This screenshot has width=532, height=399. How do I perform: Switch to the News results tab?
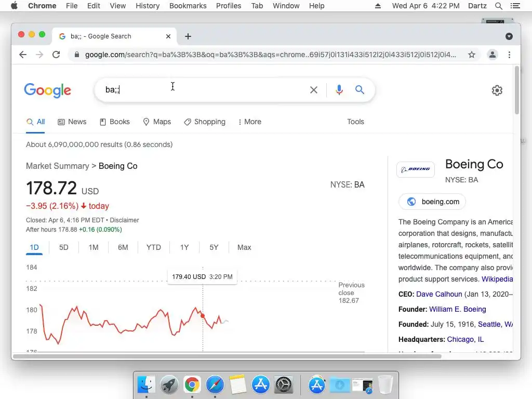pyautogui.click(x=72, y=122)
